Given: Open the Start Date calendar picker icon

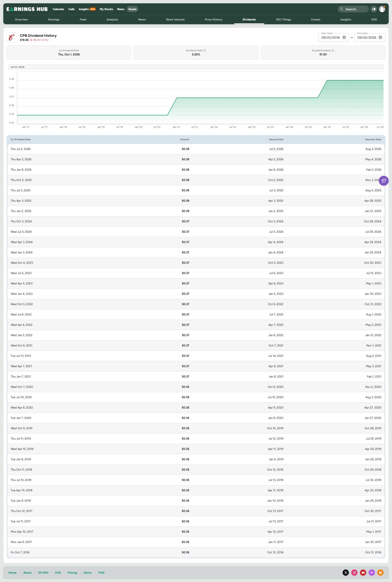Looking at the screenshot, I should pyautogui.click(x=344, y=38).
